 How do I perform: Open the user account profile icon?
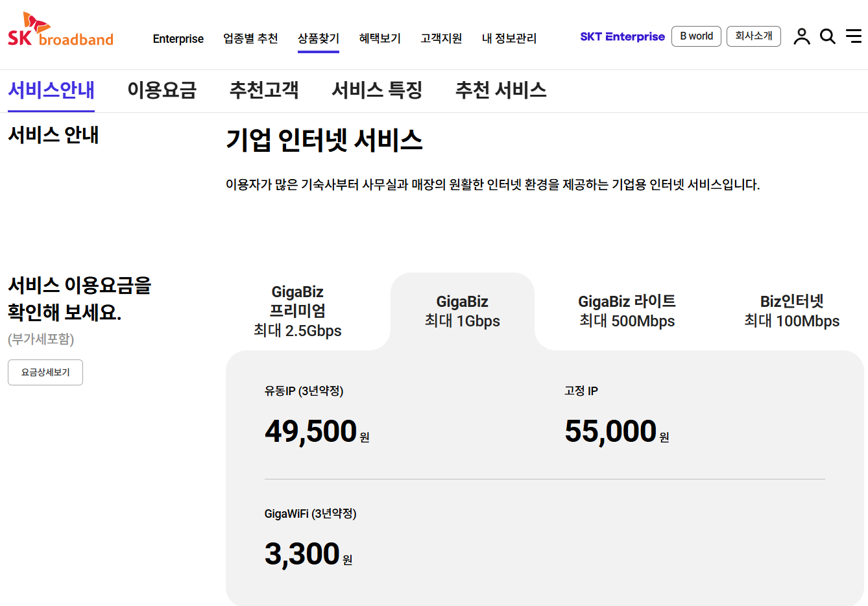point(802,36)
